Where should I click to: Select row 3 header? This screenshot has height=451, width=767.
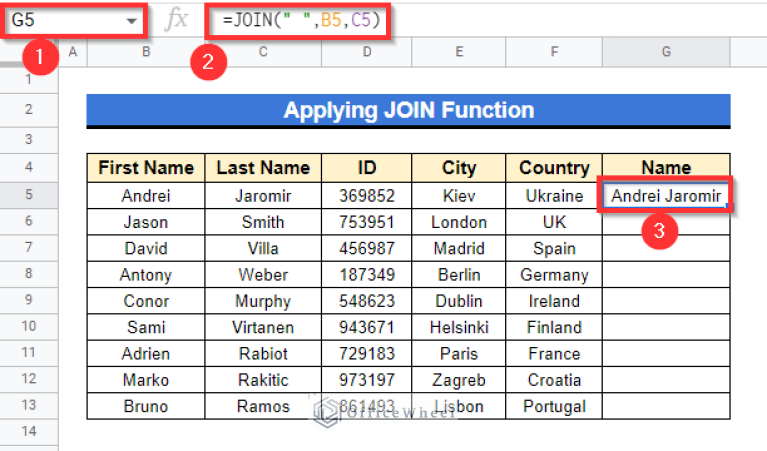click(x=29, y=139)
